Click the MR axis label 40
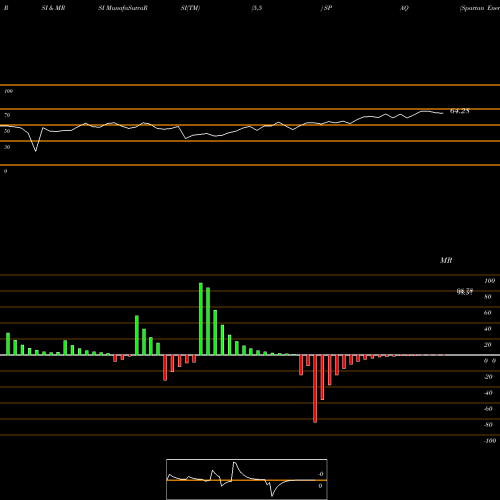This screenshot has width=500, height=500. coord(488,329)
